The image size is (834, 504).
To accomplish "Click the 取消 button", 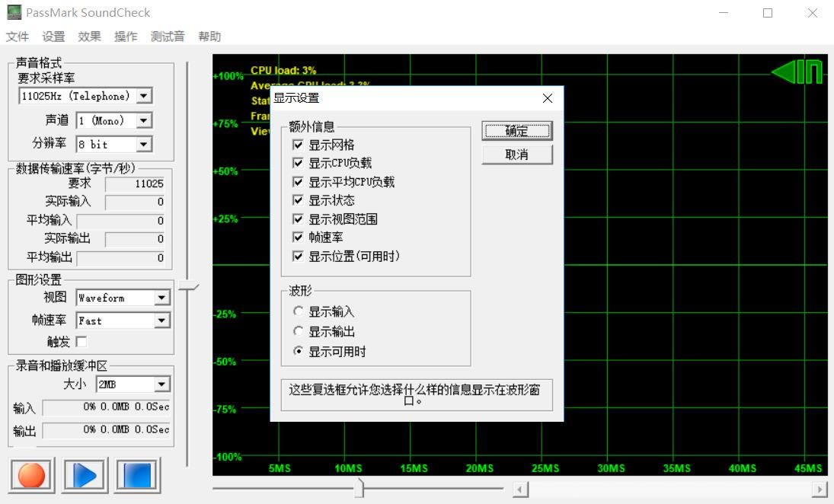I will (517, 155).
